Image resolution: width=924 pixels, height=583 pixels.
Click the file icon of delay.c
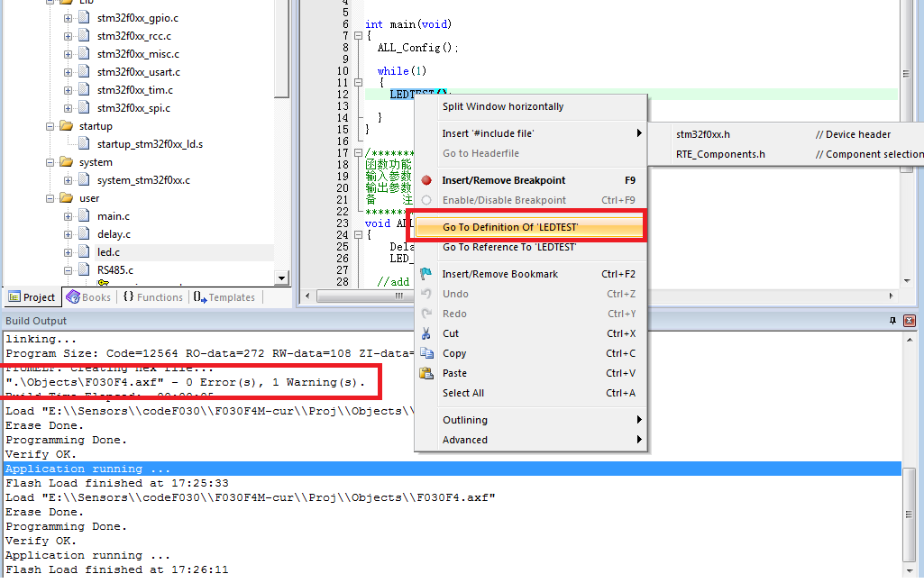[84, 233]
